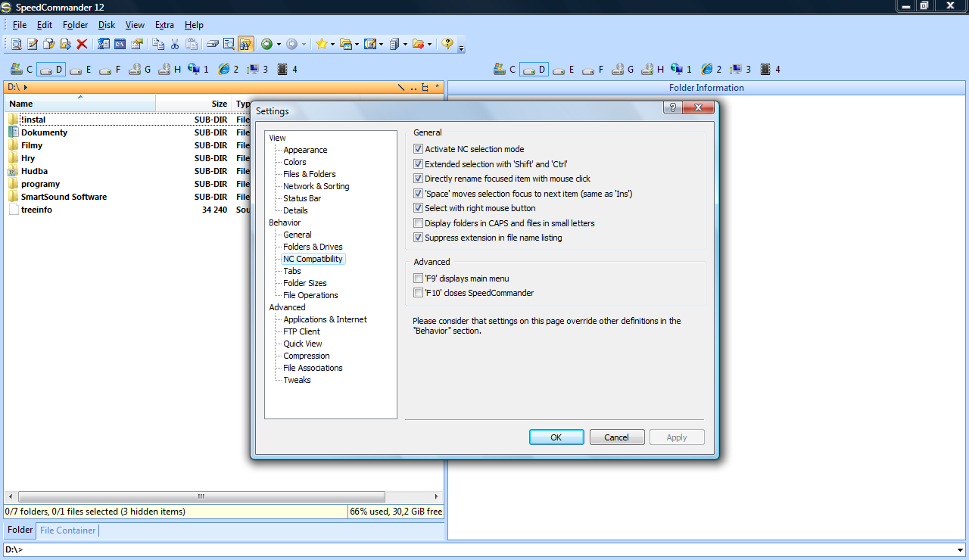Enable 'F9' displays main menu checkbox
This screenshot has height=560, width=969.
coord(418,278)
